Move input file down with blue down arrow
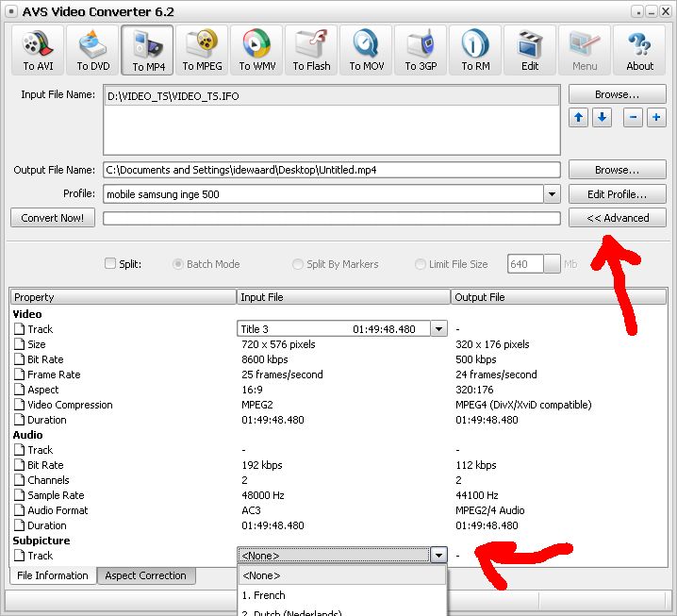677x616 pixels. 602,118
